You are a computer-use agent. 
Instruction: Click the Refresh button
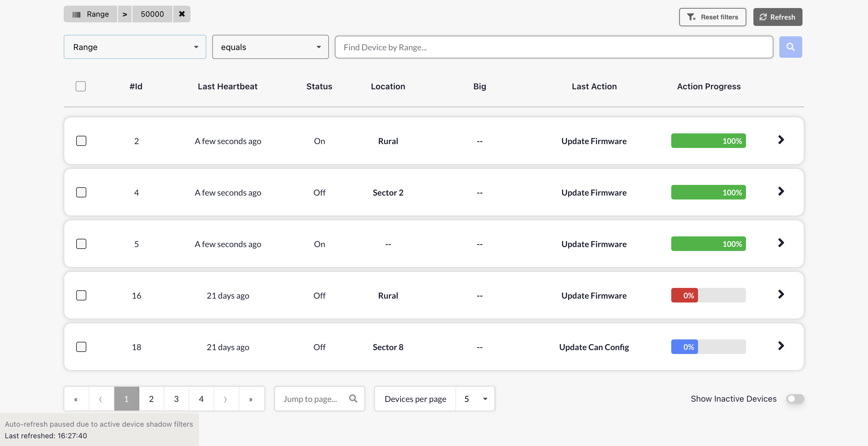coord(777,17)
